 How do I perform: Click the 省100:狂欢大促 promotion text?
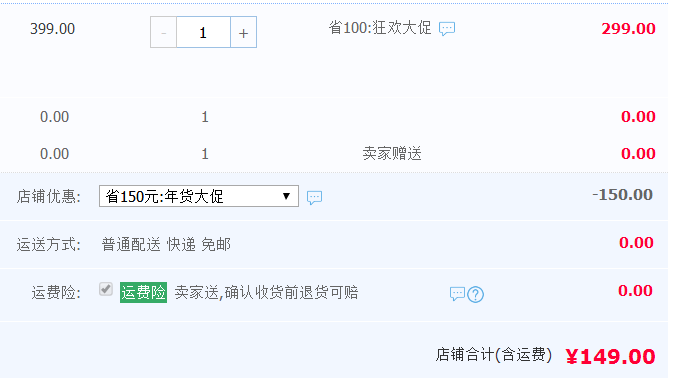pyautogui.click(x=380, y=28)
